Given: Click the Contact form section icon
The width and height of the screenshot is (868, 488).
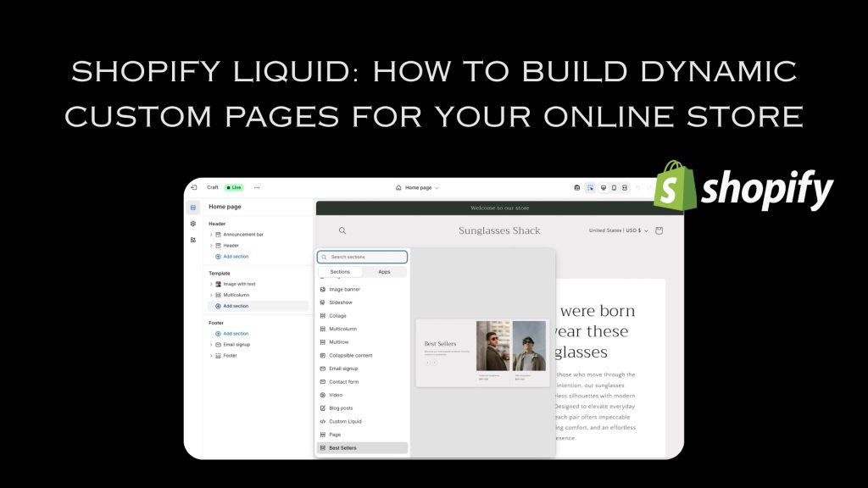Looking at the screenshot, I should click(x=323, y=382).
